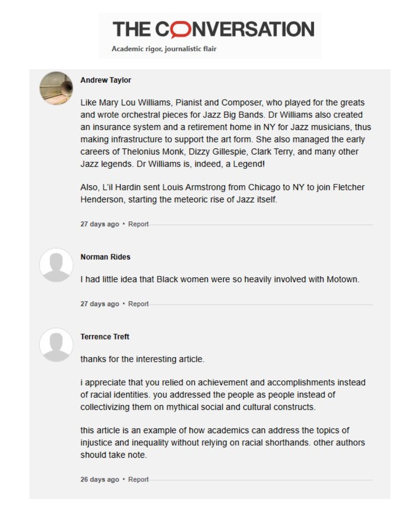The width and height of the screenshot is (420, 525).
Task: Click Andrew's paragraph about Mary Lou Williams
Action: click(226, 133)
